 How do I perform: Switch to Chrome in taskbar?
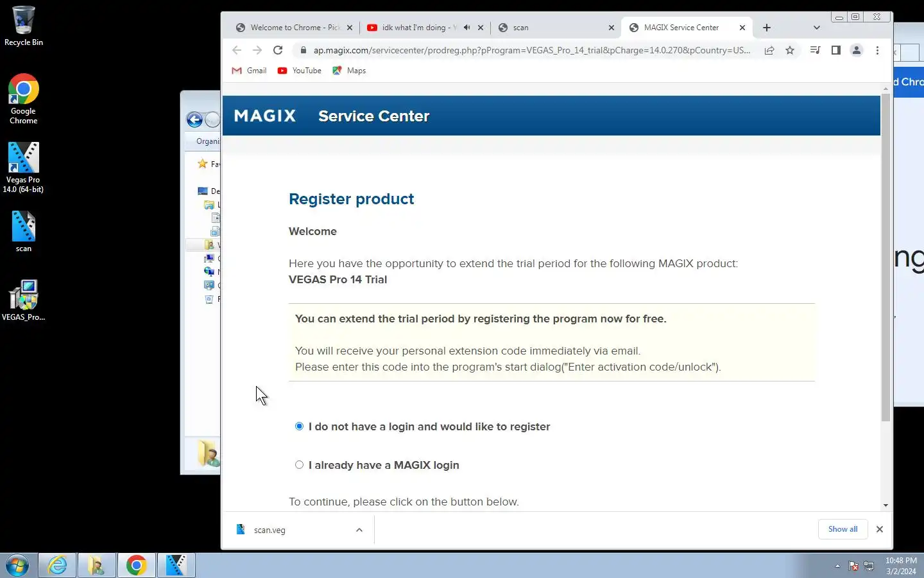[x=136, y=566]
